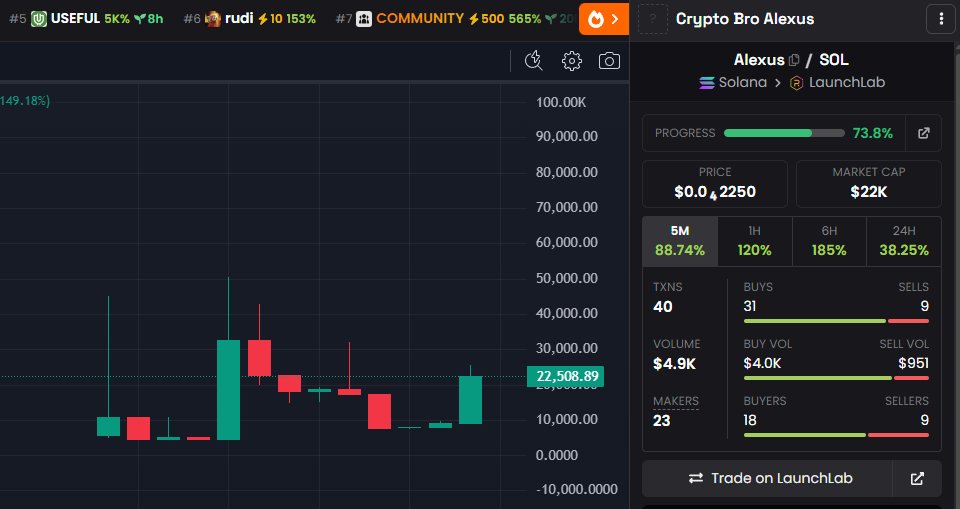Click the buys versus sells ratio bar

pos(836,321)
